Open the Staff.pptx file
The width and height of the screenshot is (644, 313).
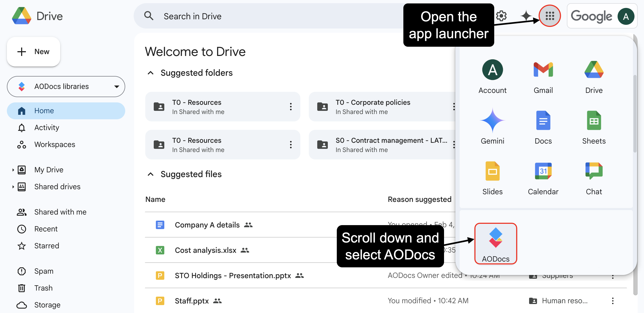point(192,301)
